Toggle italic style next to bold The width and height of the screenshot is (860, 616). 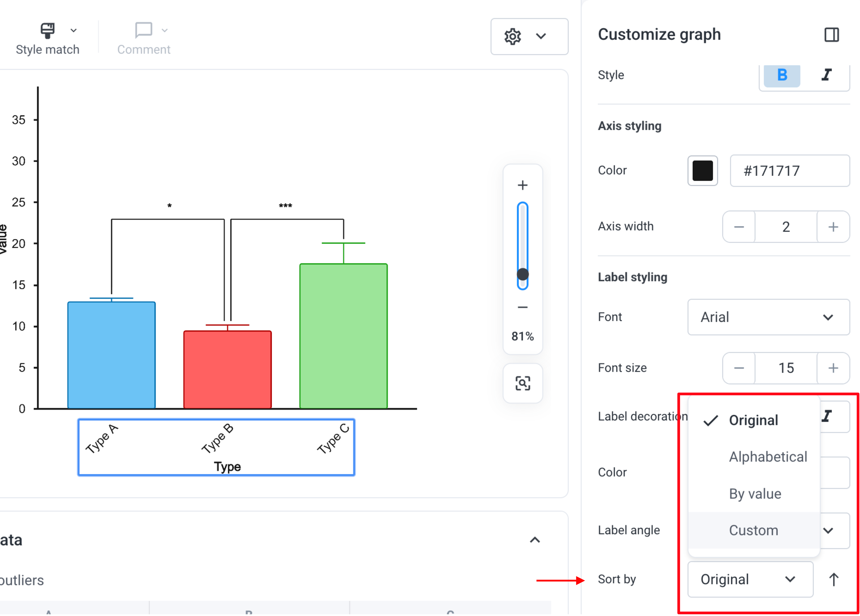click(827, 75)
